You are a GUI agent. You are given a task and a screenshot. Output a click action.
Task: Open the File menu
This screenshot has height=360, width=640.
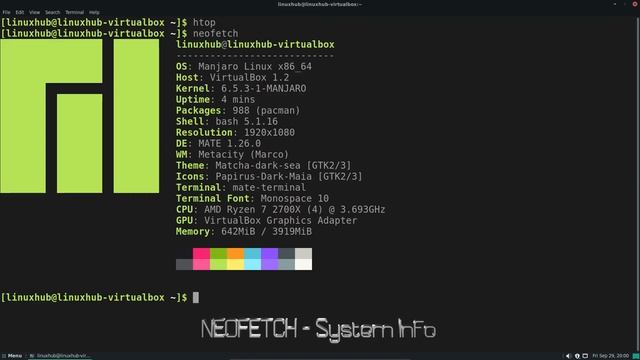(7, 12)
